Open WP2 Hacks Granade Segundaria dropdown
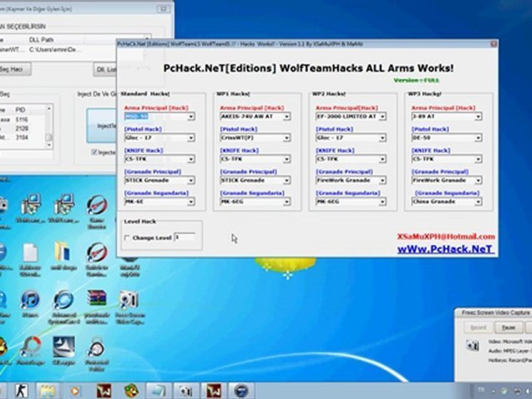Viewport: 532px width, 399px height. [382, 202]
